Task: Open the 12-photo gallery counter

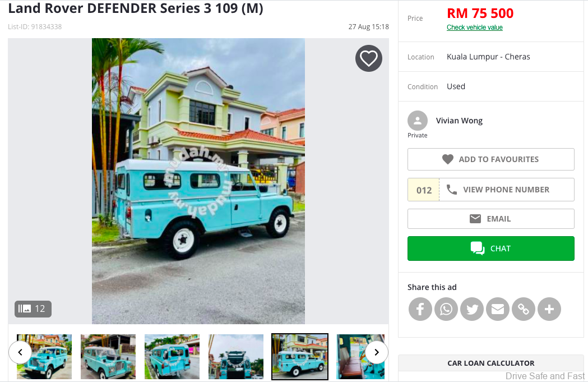Action: (33, 309)
